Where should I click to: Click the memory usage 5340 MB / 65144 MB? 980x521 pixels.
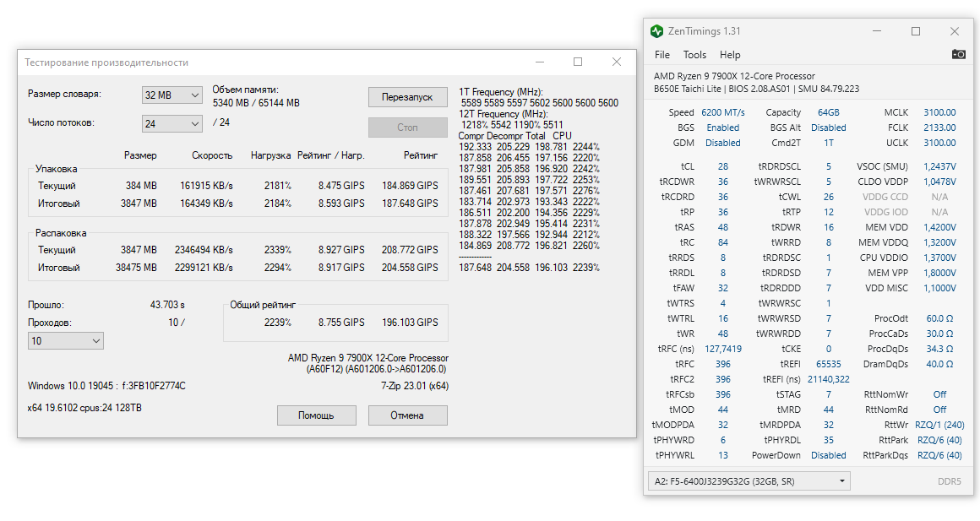[x=256, y=103]
